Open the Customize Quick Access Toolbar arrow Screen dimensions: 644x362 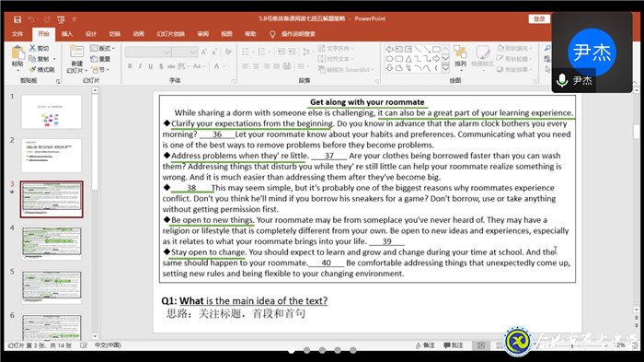click(75, 19)
